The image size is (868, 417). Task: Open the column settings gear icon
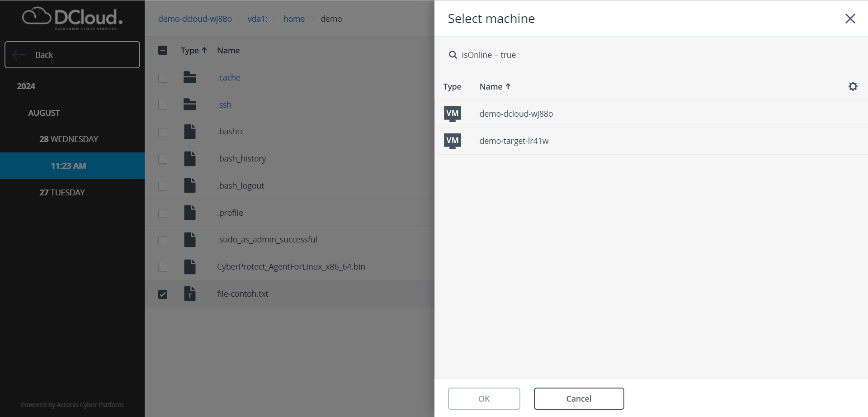coord(853,86)
